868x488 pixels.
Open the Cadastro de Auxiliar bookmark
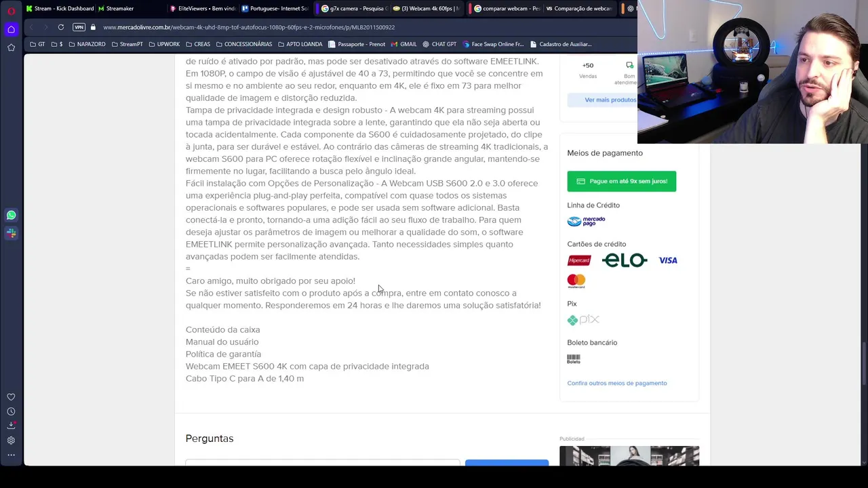coord(561,44)
